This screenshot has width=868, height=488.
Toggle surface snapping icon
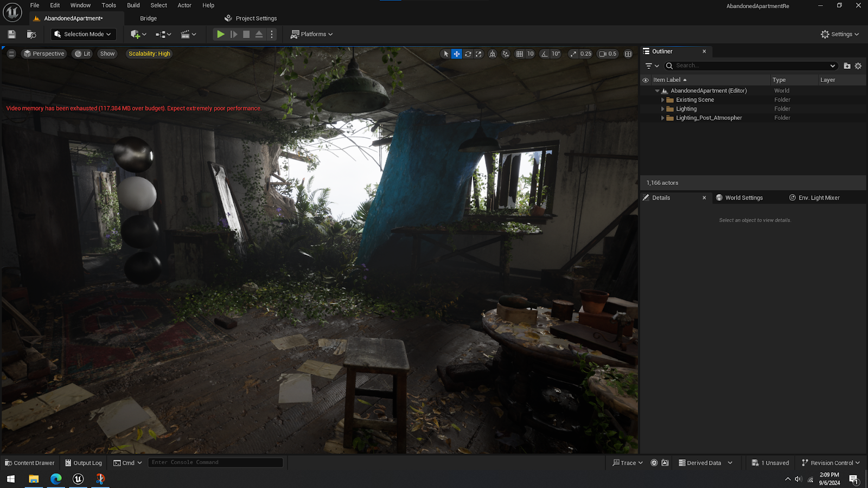pyautogui.click(x=506, y=54)
